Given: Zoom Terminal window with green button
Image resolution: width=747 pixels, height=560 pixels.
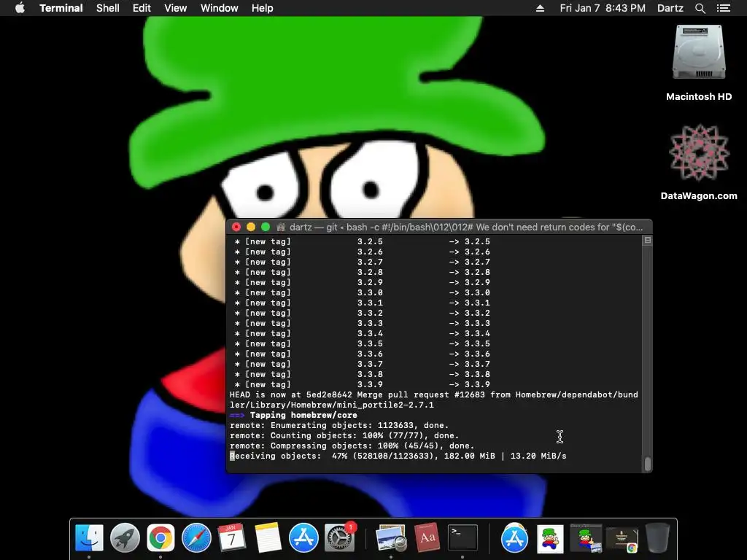Looking at the screenshot, I should click(x=266, y=227).
